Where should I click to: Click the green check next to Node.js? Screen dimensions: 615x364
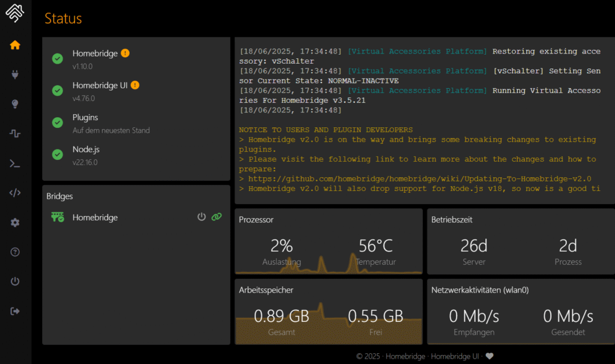58,154
